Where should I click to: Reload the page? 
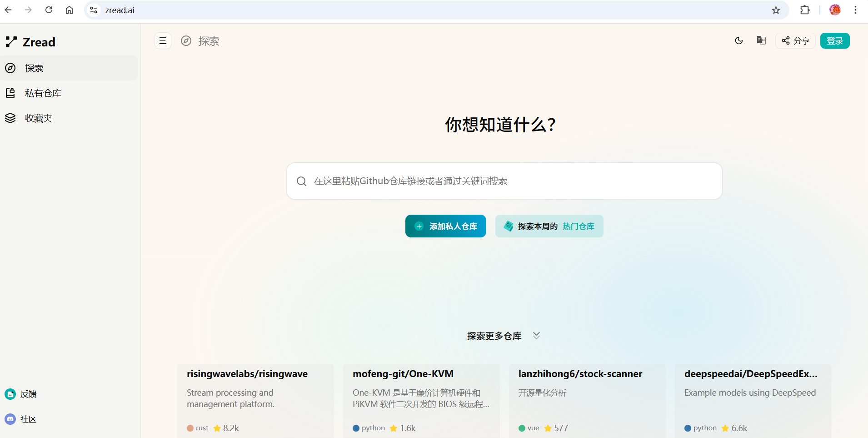coord(49,10)
